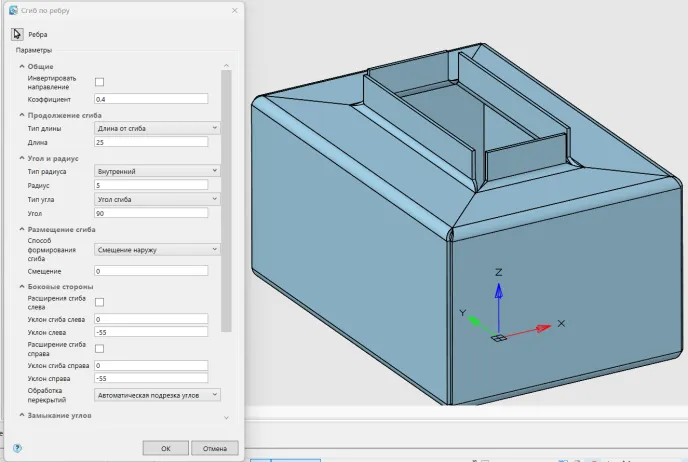Open help via the question mark icon
Screen dimensions: 688x462
(17, 448)
